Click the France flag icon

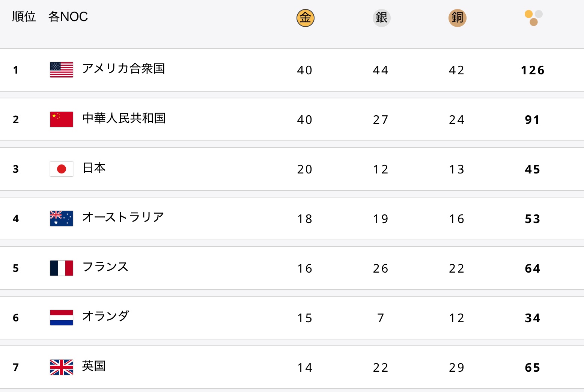[62, 268]
